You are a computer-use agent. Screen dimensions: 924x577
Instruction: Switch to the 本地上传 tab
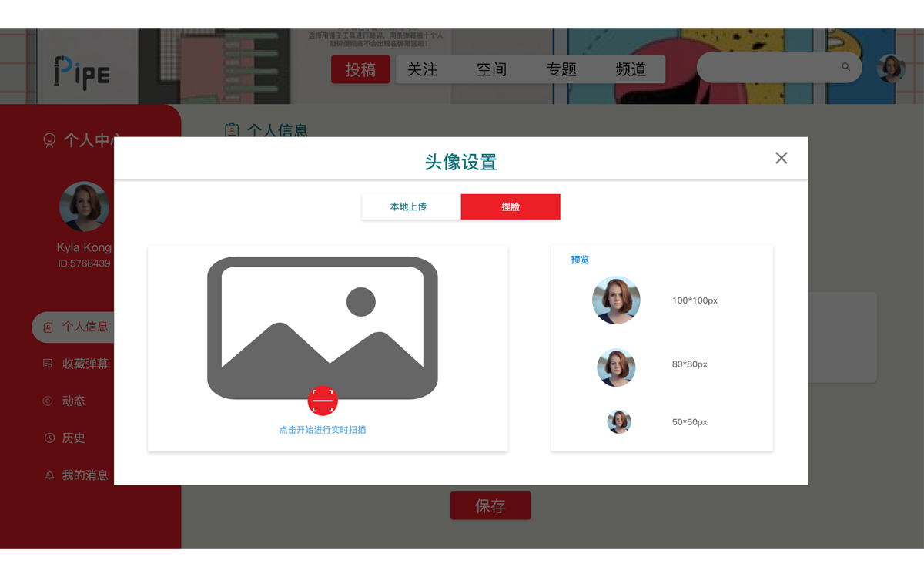[x=411, y=206]
